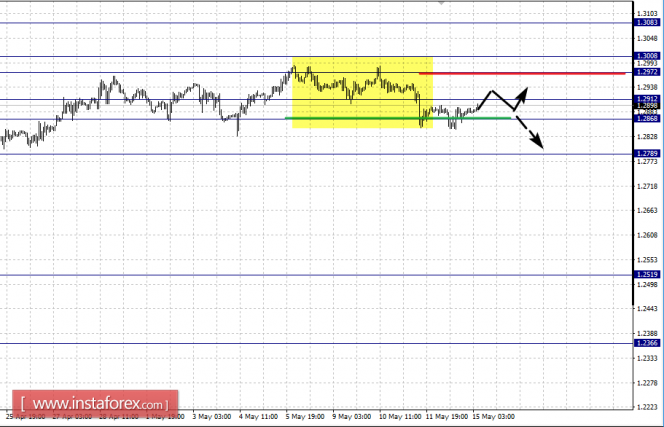Screen dimensions: 664x427
Task: Select the 1.3008 price level label
Action: click(x=647, y=56)
